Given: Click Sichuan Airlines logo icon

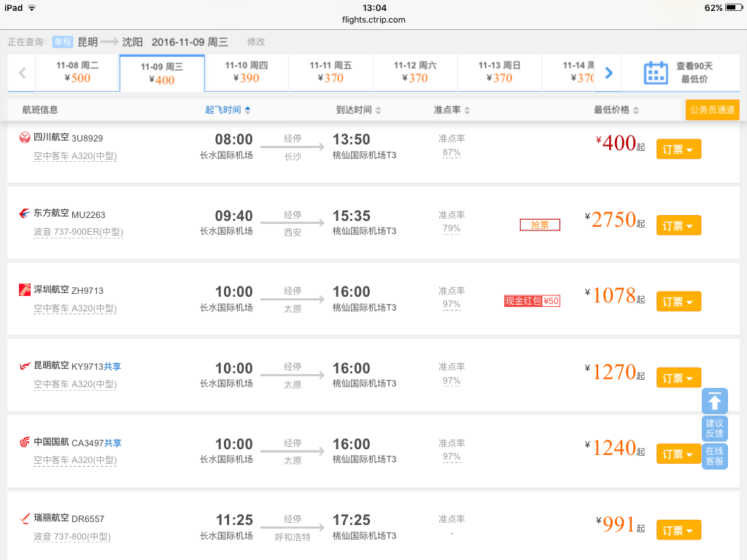Looking at the screenshot, I should pyautogui.click(x=25, y=138).
